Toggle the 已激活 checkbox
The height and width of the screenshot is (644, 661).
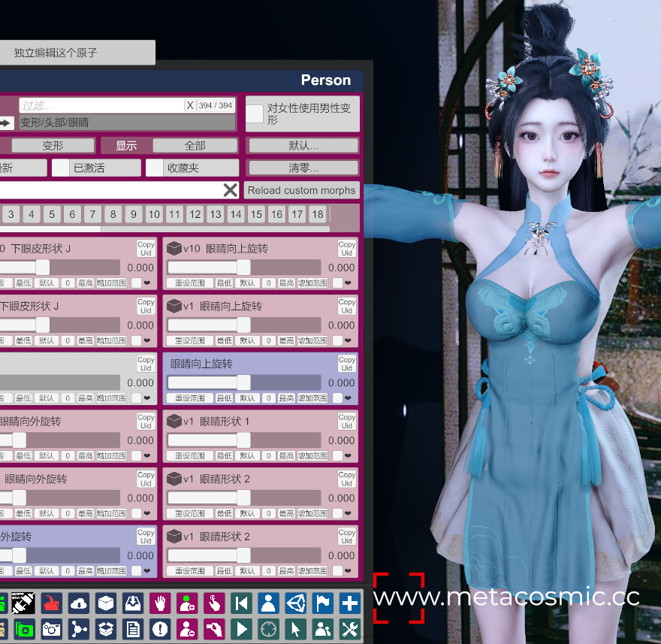click(x=61, y=168)
